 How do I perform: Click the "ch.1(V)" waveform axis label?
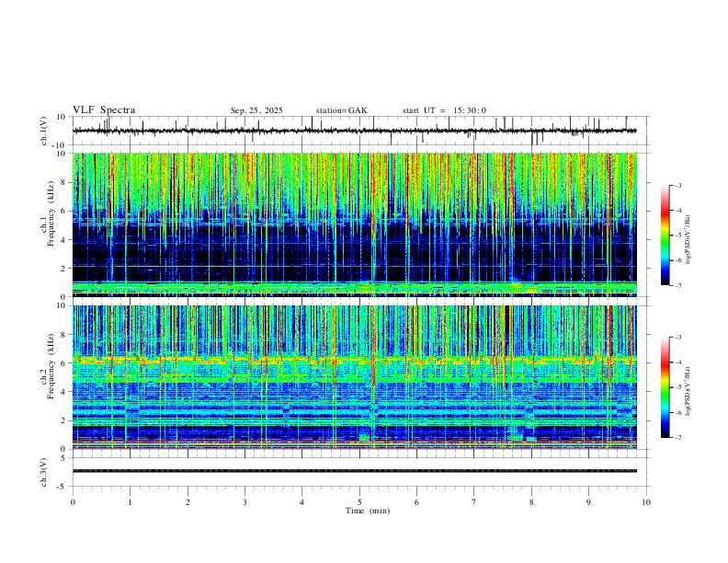pyautogui.click(x=44, y=131)
